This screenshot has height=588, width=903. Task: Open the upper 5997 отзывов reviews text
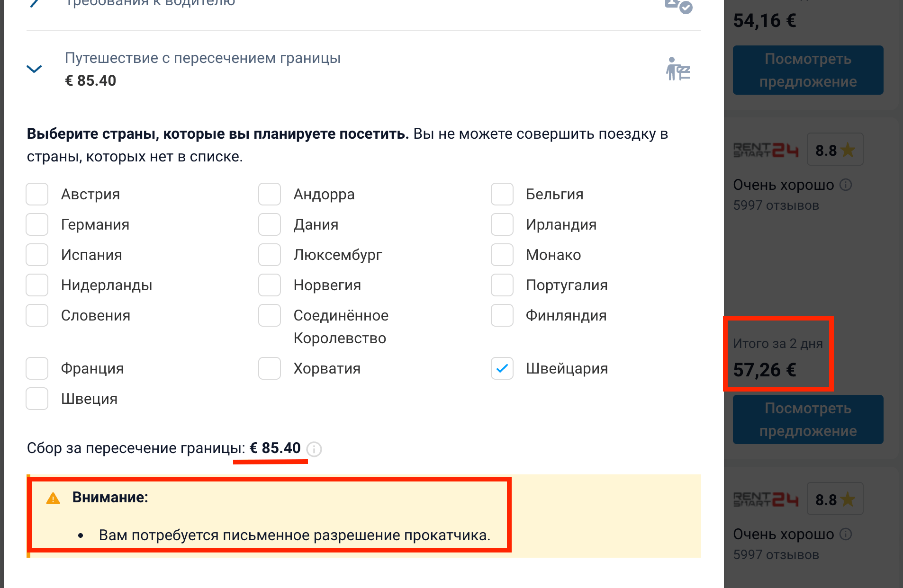coord(776,205)
